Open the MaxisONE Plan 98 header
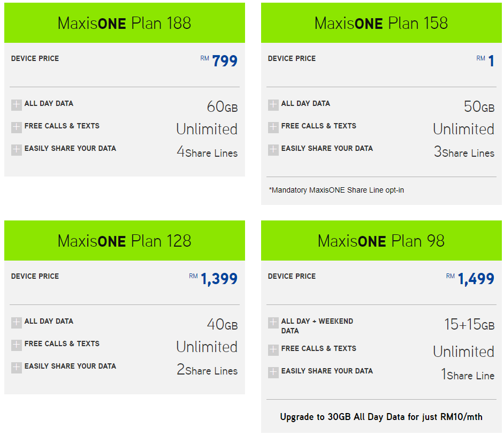The image size is (504, 435). point(381,241)
